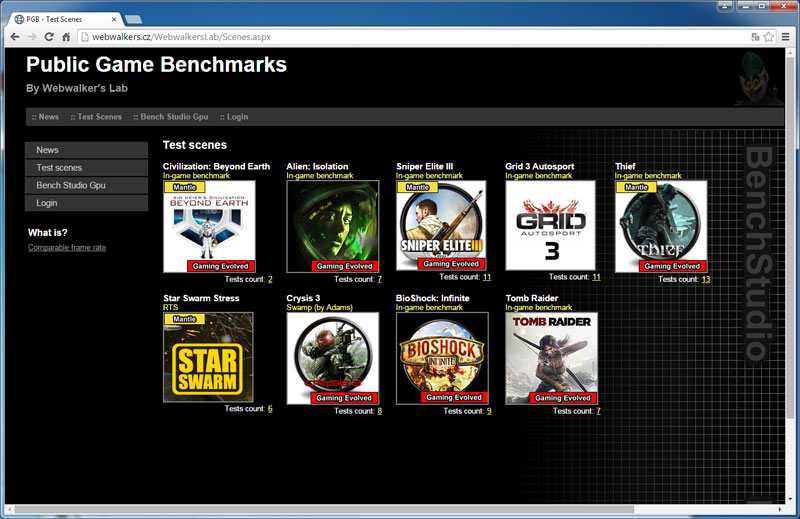
Task: Select Test scenes in the left sidebar
Action: point(87,167)
